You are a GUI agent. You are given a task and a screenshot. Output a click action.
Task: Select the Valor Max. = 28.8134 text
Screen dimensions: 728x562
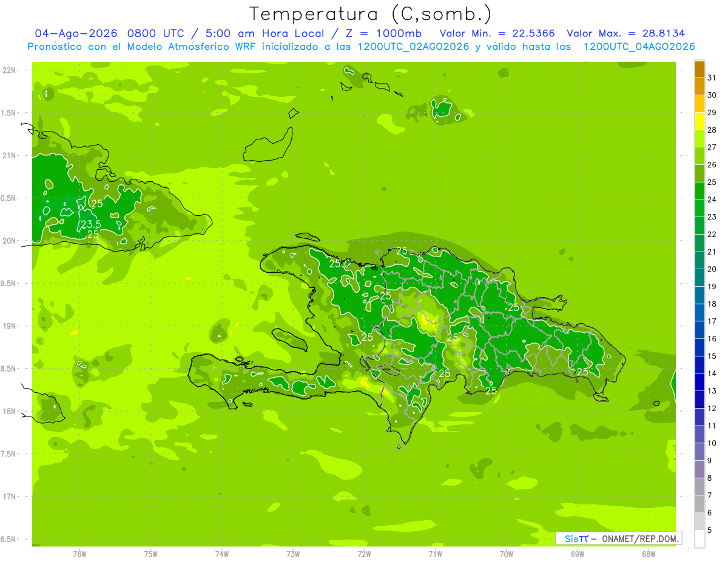tap(626, 33)
